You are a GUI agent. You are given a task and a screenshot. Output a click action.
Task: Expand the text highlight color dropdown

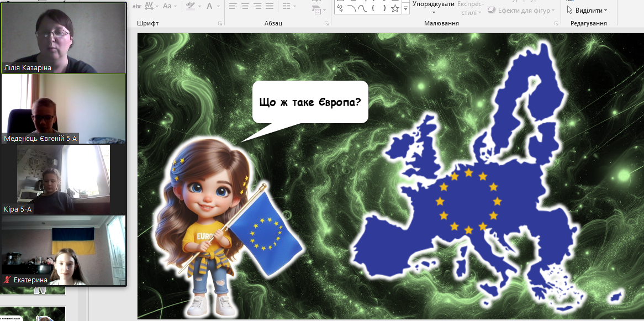tap(199, 6)
